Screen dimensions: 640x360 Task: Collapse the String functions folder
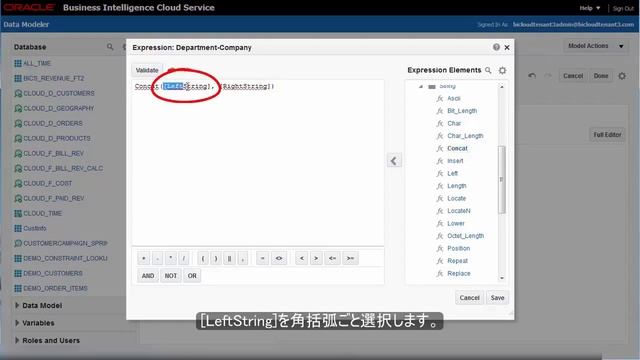click(421, 87)
